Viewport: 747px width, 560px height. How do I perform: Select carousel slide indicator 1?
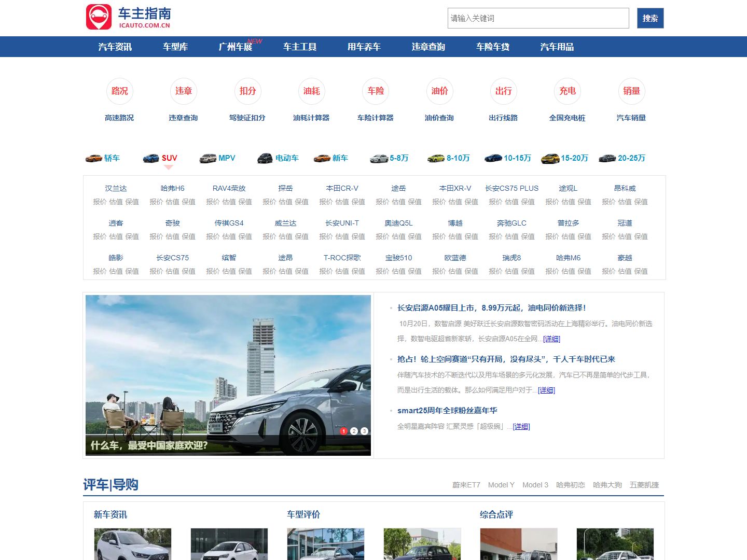click(x=343, y=431)
